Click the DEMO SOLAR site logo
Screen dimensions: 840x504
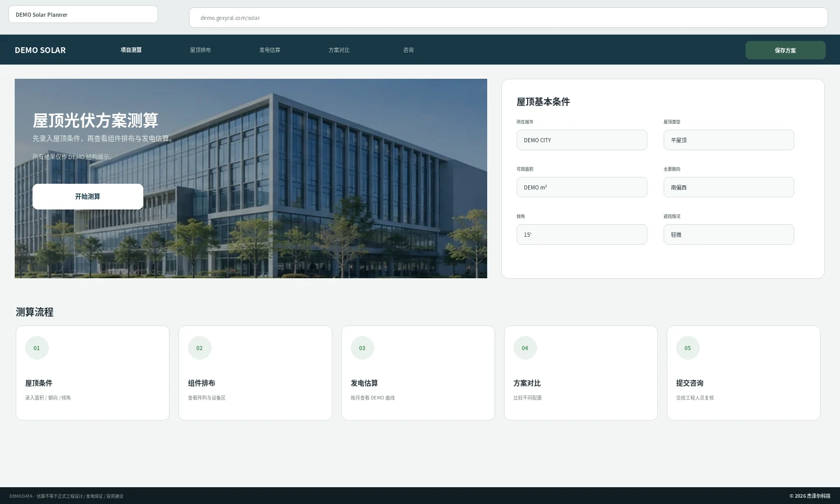[40, 50]
